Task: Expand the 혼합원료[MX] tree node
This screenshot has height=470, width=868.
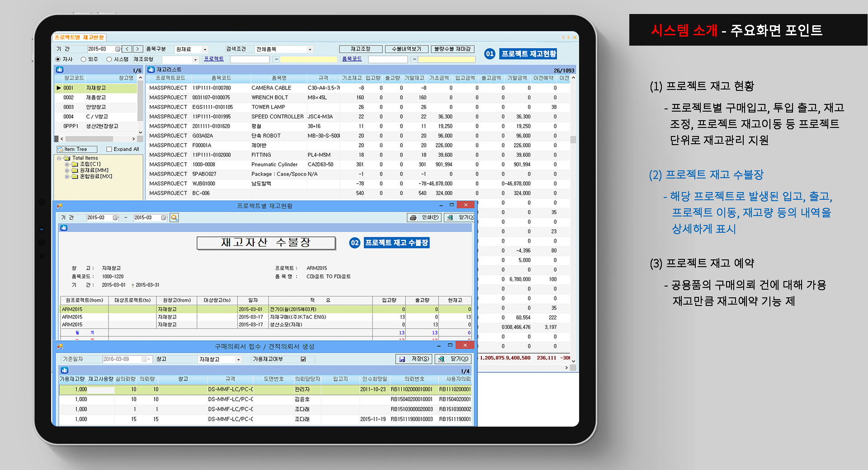Action: click(x=67, y=176)
